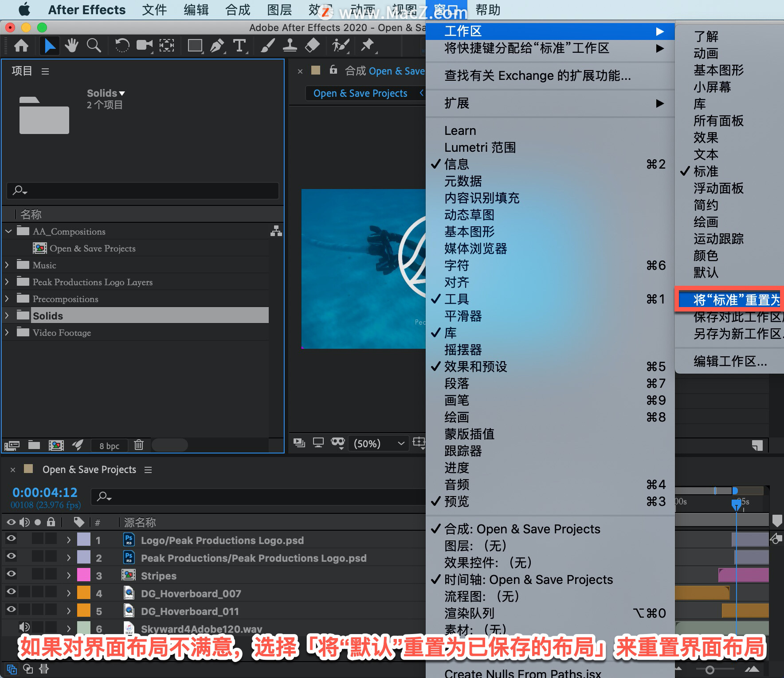This screenshot has height=678, width=784.
Task: Select the Rotation tool
Action: (x=122, y=45)
